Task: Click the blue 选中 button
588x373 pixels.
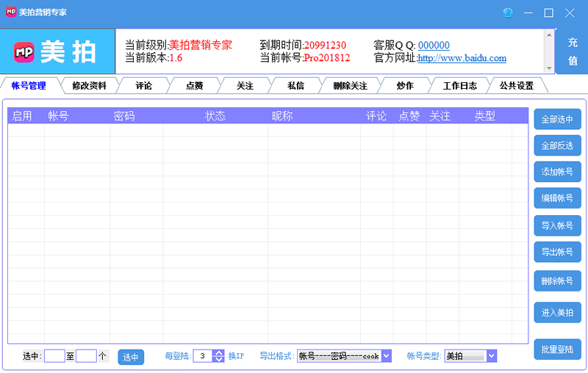Action: [x=131, y=357]
